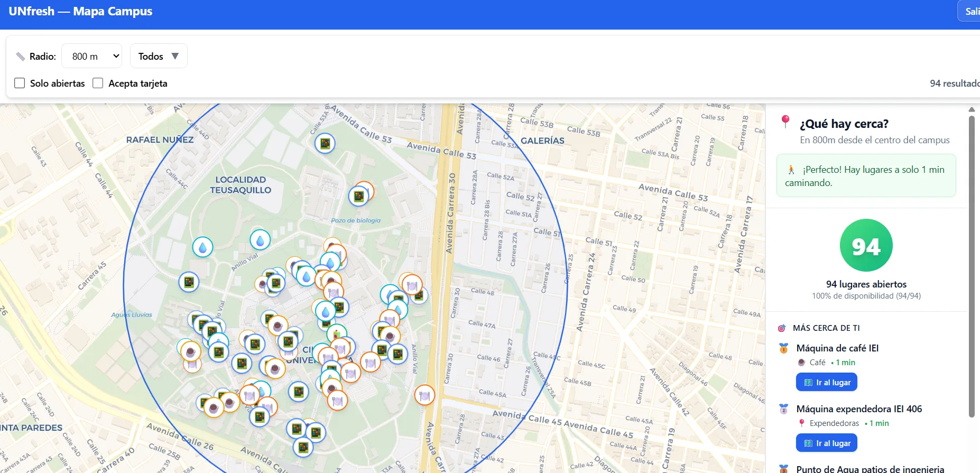
Task: Expand the Todos category filter
Action: click(159, 56)
